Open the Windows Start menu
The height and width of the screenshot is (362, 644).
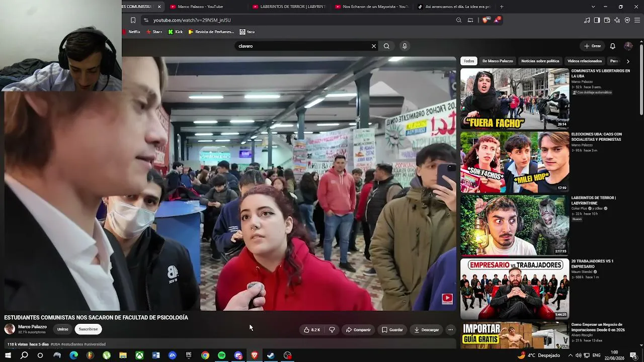[8, 355]
